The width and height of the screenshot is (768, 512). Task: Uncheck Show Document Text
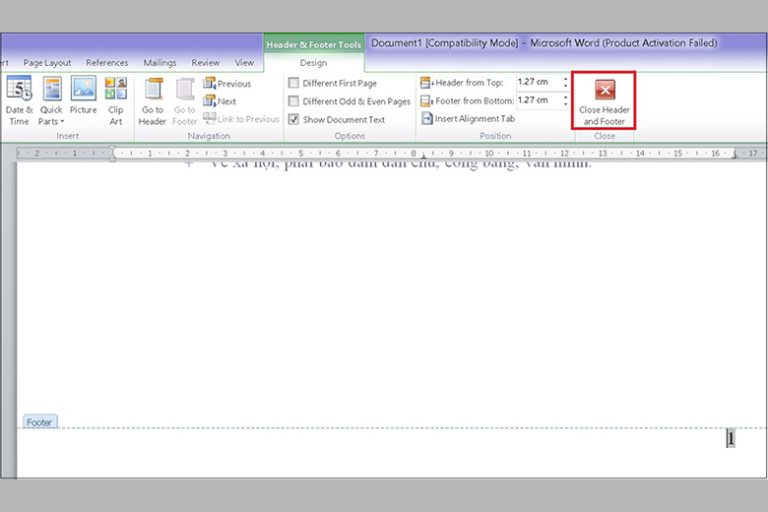[x=294, y=119]
